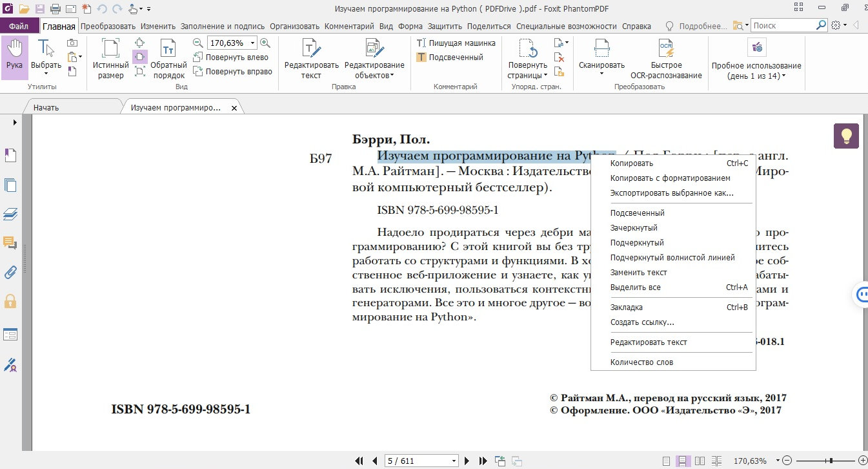
Task: Click the lightbulb tips icon
Action: tap(846, 136)
